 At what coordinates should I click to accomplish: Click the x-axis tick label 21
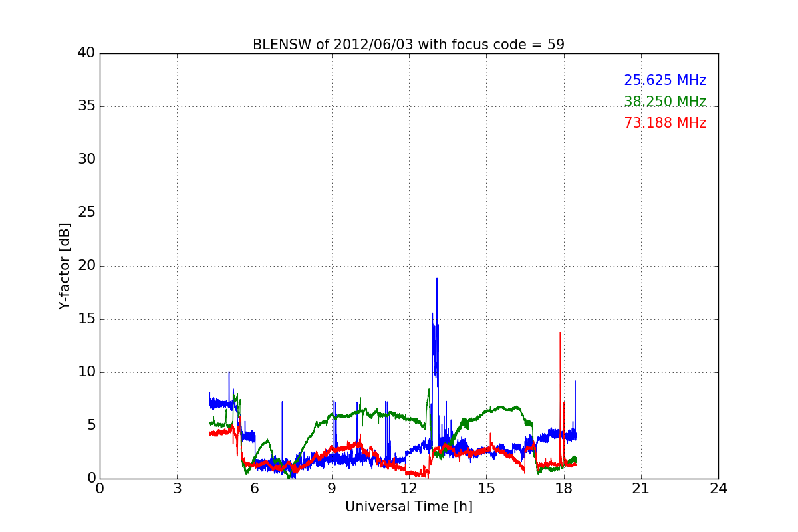(641, 488)
